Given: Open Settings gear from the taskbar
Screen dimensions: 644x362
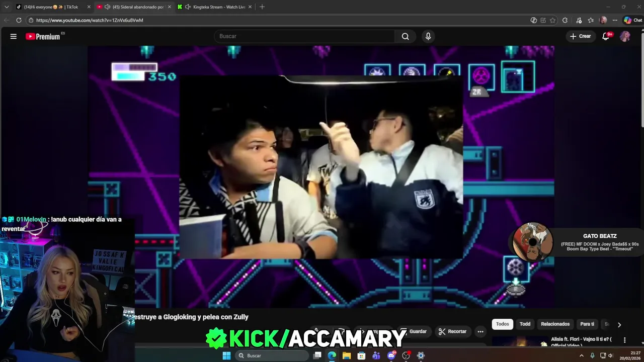Looking at the screenshot, I should (421, 355).
